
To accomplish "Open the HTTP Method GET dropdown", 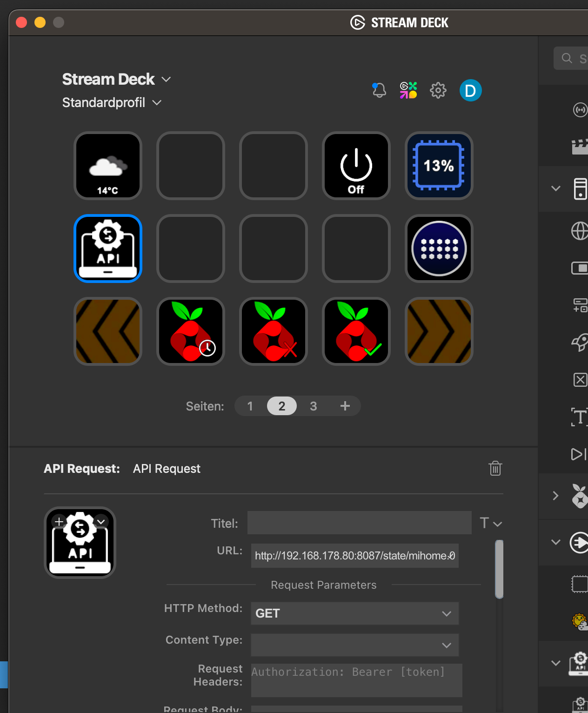I will click(x=355, y=613).
